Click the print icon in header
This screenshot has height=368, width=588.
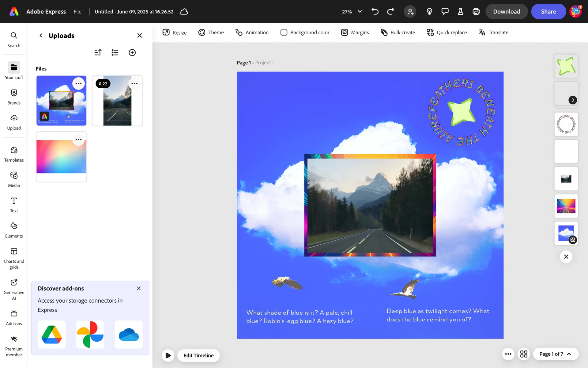(x=476, y=12)
